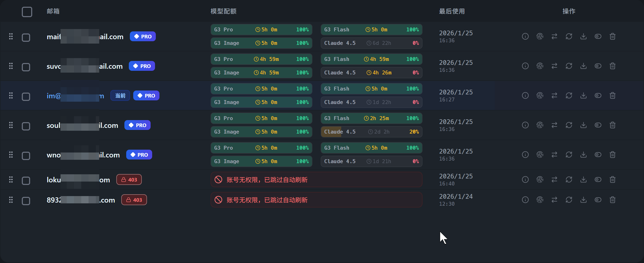Click the 当前 badge on the im@ account

120,96
